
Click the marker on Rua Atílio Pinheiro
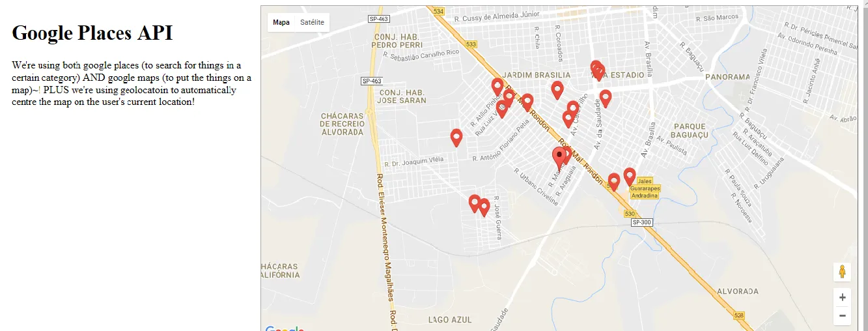point(497,87)
